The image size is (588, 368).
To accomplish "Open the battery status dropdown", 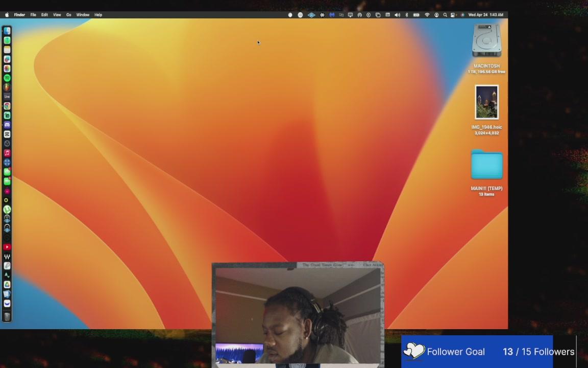I will (x=416, y=15).
